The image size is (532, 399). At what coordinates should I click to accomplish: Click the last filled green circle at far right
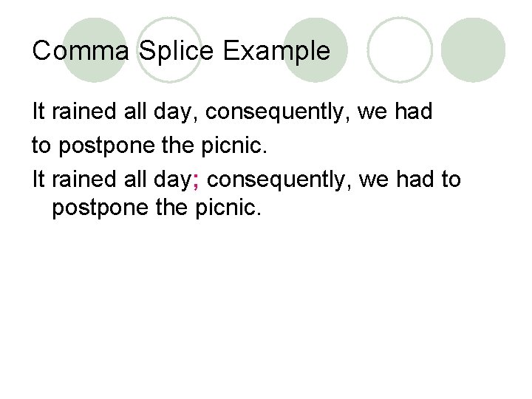474,50
